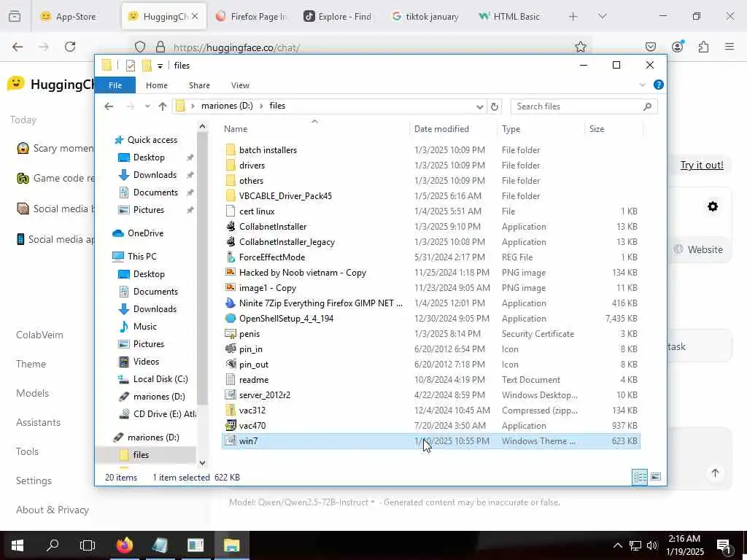747x560 pixels.
Task: Click the Search files input box
Action: click(x=584, y=106)
